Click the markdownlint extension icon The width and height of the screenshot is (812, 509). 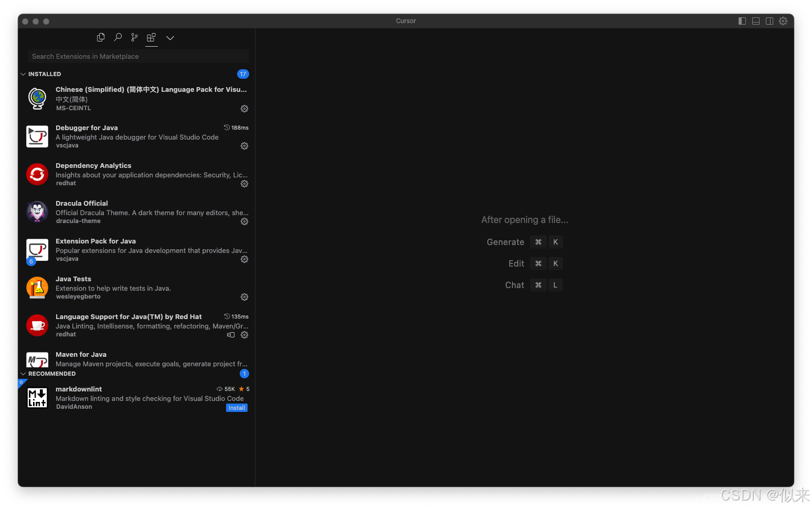click(37, 398)
